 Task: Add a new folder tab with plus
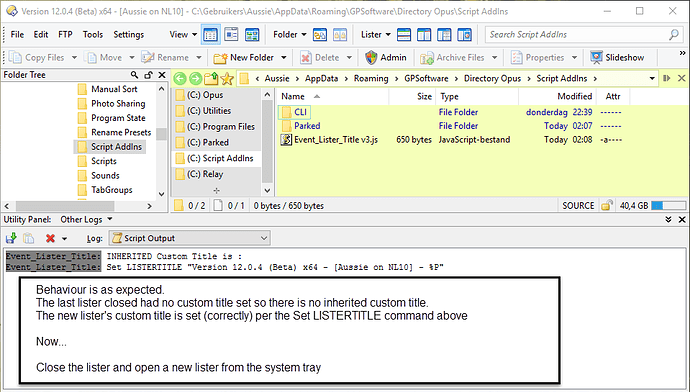(x=216, y=191)
